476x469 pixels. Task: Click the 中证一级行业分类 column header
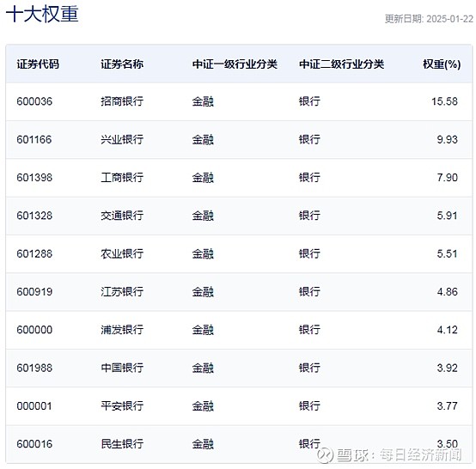pyautogui.click(x=235, y=64)
